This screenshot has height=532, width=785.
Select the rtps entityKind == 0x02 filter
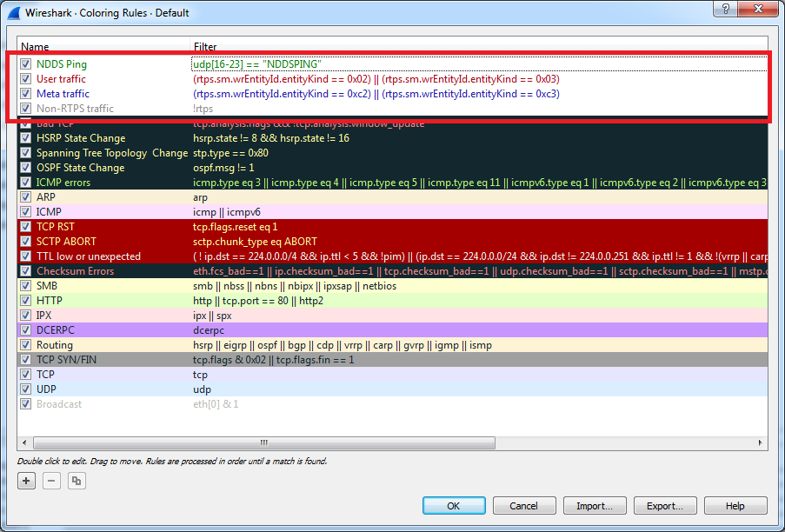coord(376,79)
